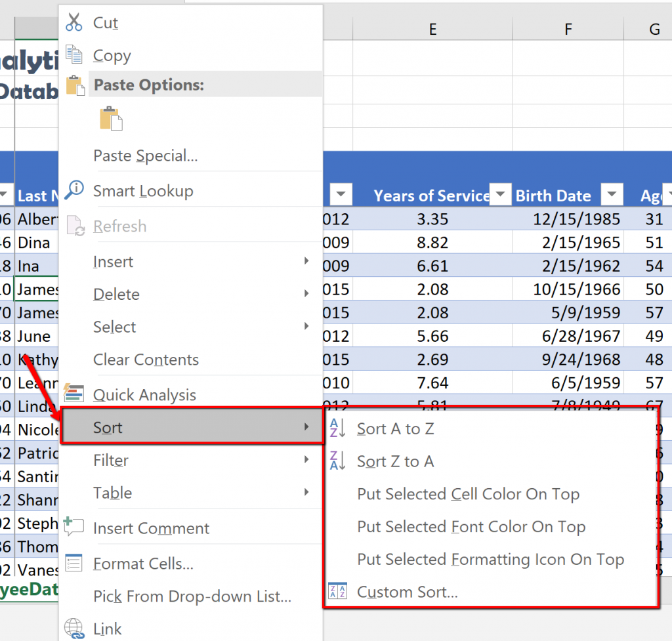This screenshot has height=641, width=672.
Task: Open the Years of Service filter dropdown
Action: tap(501, 194)
